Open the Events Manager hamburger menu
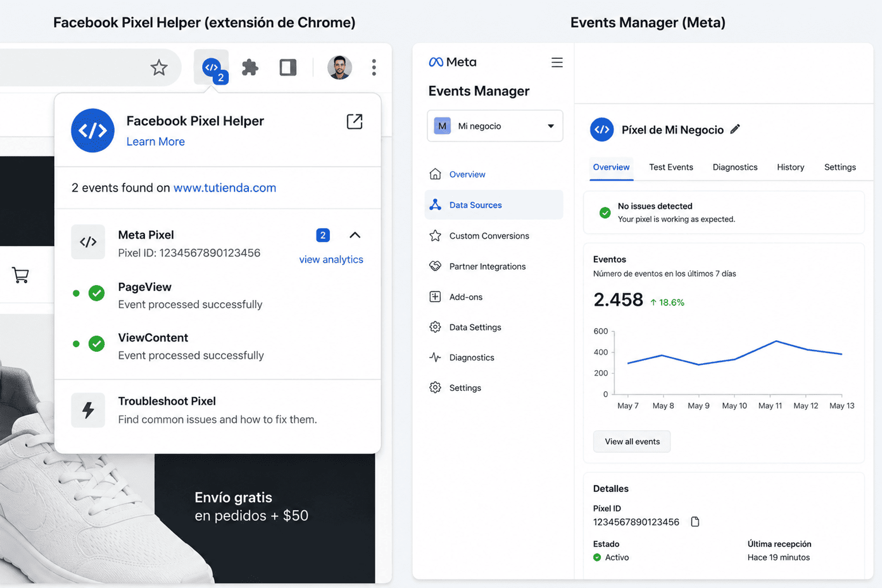882x588 pixels. (x=557, y=62)
